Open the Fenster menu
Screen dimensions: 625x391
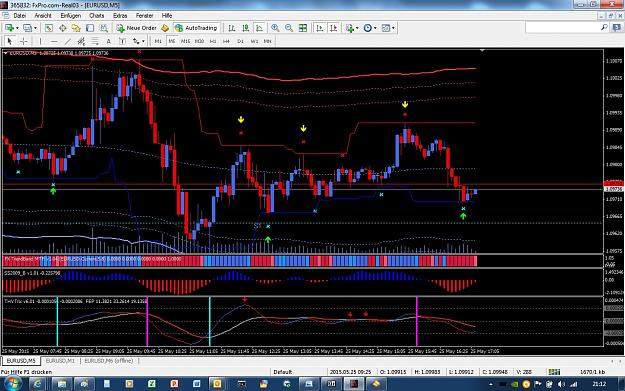click(x=145, y=16)
